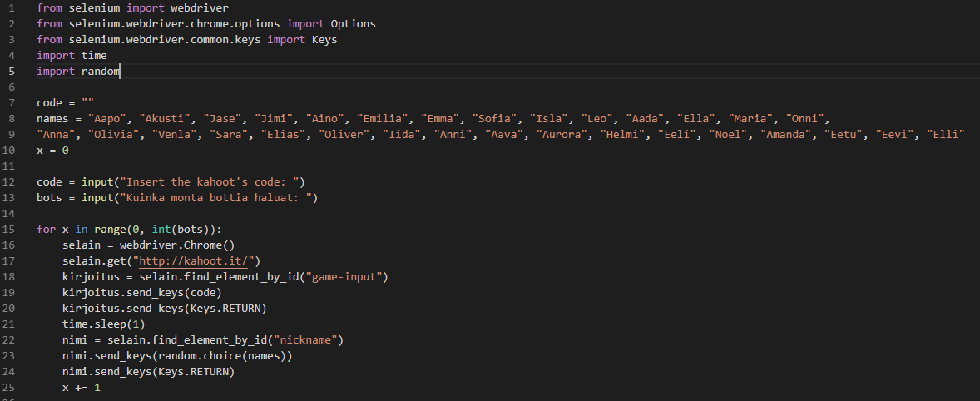Screen dimensions: 980x401
Task: Click the 'x += 1' statement
Action: tap(81, 388)
